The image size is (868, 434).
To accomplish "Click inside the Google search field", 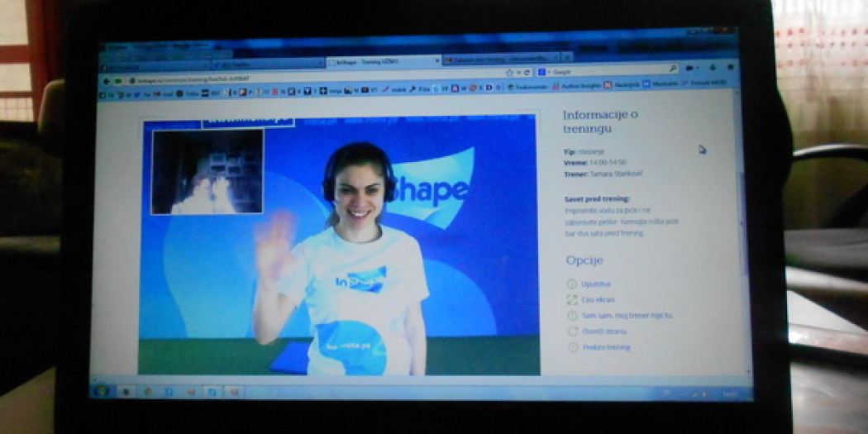I will (609, 70).
